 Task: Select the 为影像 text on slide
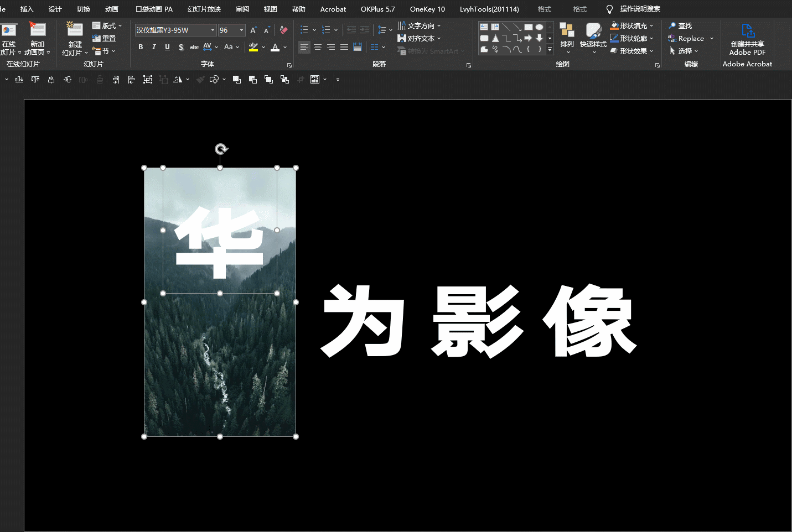[479, 321]
